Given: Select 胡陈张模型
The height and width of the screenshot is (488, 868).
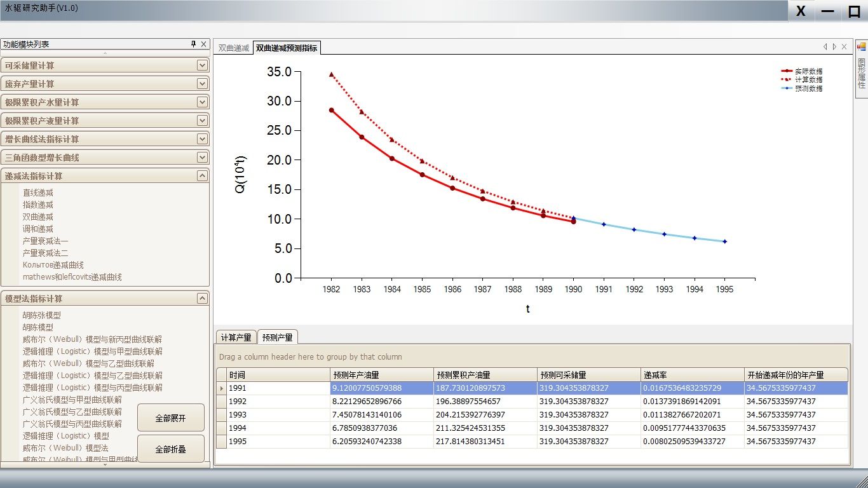Looking at the screenshot, I should 42,315.
